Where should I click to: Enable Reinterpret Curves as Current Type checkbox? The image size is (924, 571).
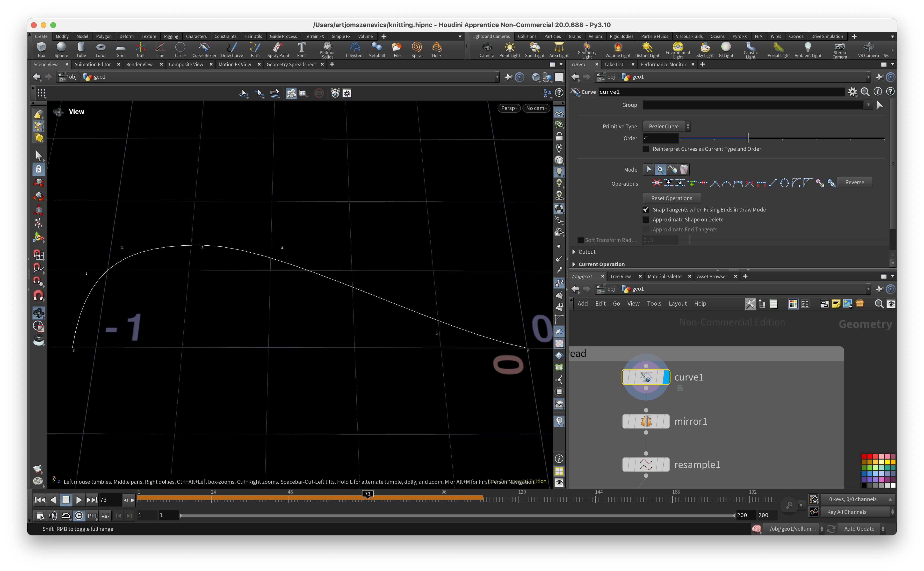(646, 149)
